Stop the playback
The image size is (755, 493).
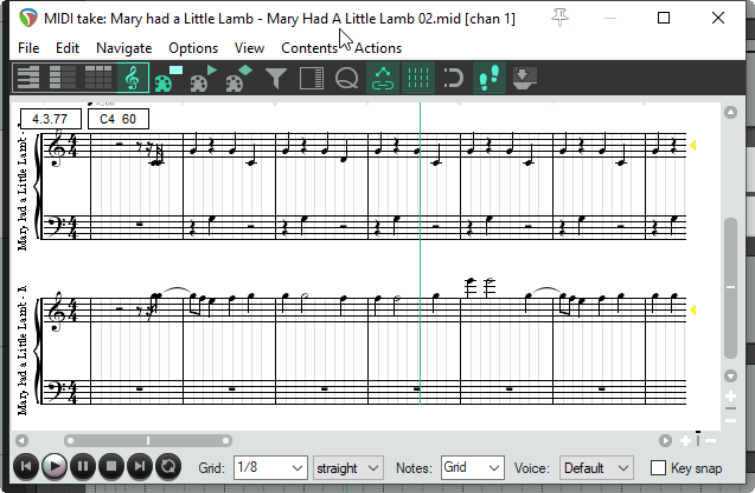(111, 466)
